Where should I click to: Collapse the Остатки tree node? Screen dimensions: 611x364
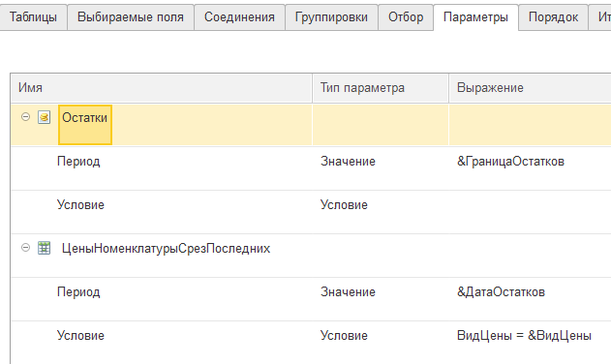(25, 117)
